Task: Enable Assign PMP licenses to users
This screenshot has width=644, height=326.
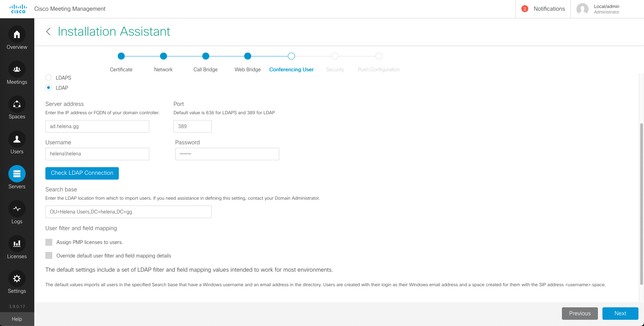Action: [49, 242]
